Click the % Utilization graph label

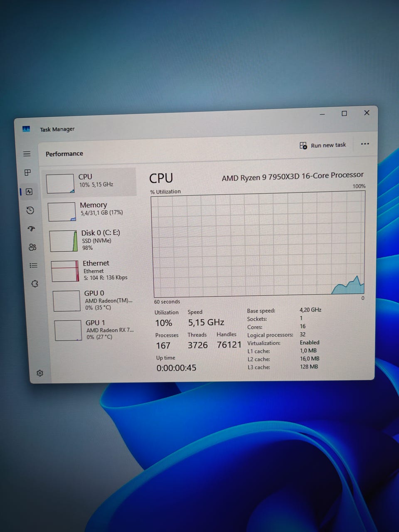(x=165, y=192)
